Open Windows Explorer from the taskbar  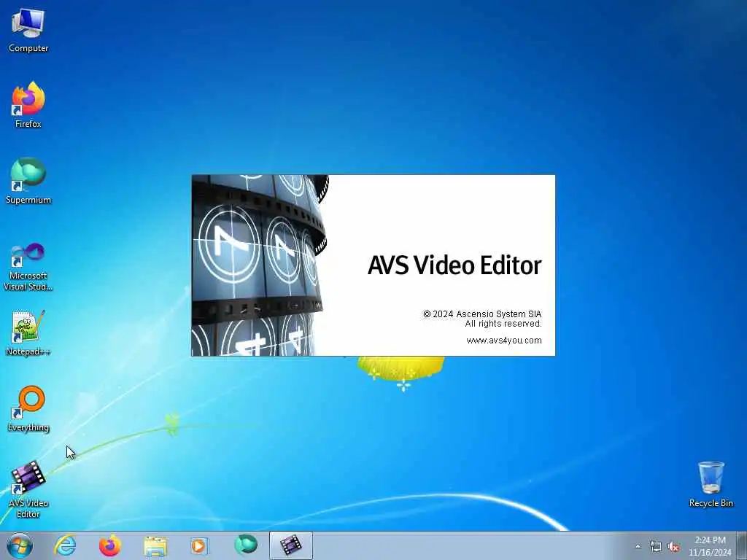tap(155, 545)
